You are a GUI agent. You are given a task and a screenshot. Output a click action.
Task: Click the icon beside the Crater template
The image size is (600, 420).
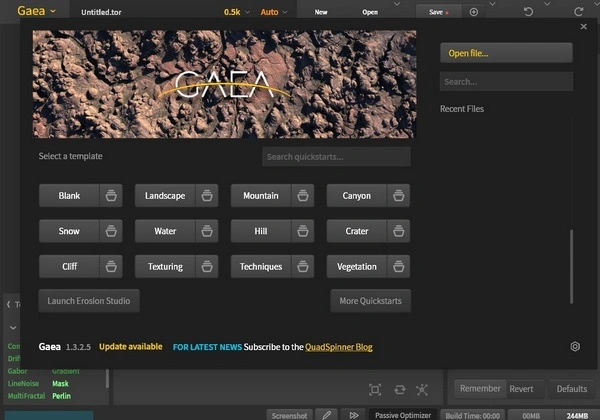400,232
